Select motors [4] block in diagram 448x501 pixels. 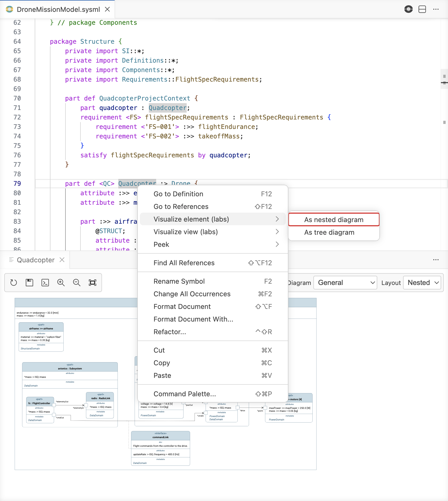click(x=289, y=408)
